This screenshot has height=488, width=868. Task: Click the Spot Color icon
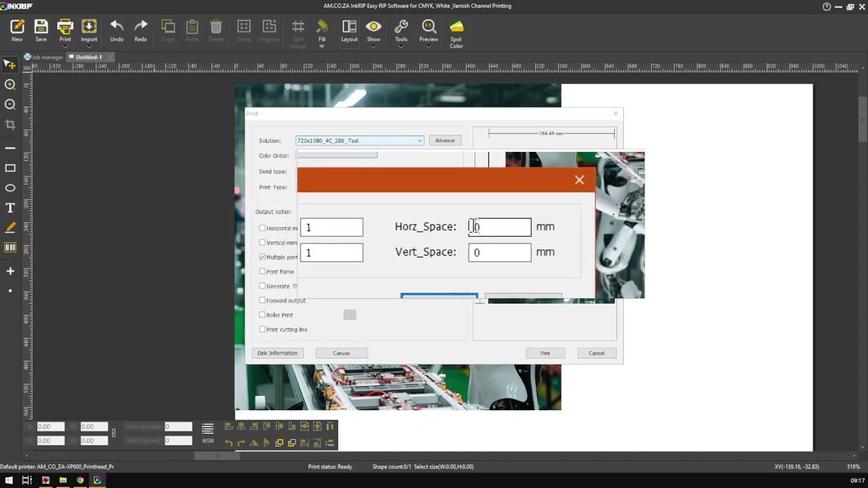click(456, 26)
